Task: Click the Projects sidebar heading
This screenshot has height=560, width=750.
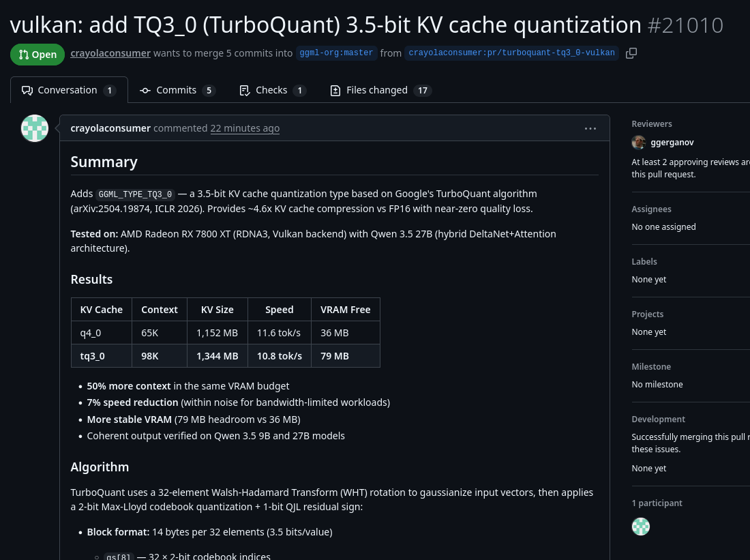Action: (647, 314)
